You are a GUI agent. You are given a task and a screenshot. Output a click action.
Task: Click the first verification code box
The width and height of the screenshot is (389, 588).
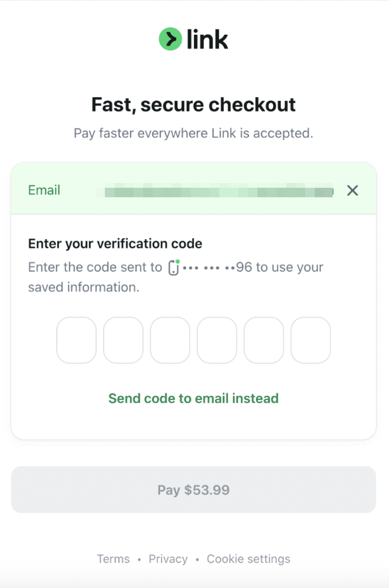(76, 340)
